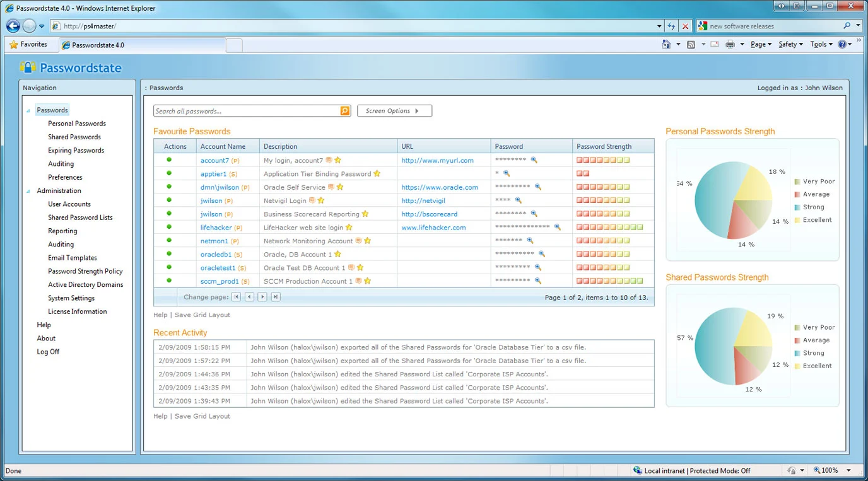Click favourite star in Netvigil Login row
The height and width of the screenshot is (481, 868).
pyautogui.click(x=320, y=200)
